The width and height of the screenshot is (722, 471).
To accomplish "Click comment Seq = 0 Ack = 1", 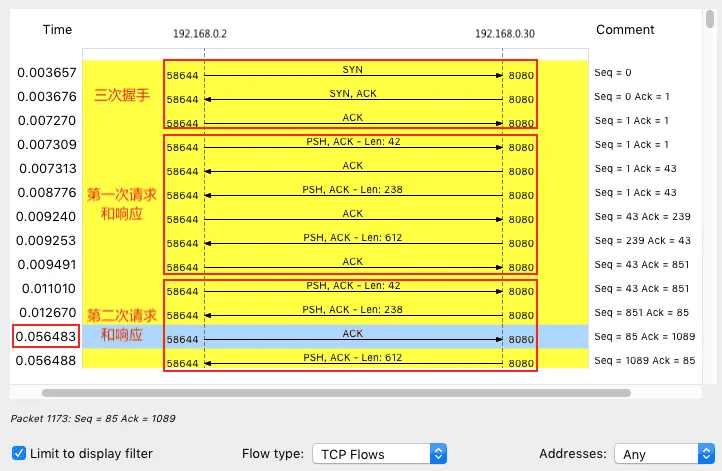I will [x=631, y=96].
